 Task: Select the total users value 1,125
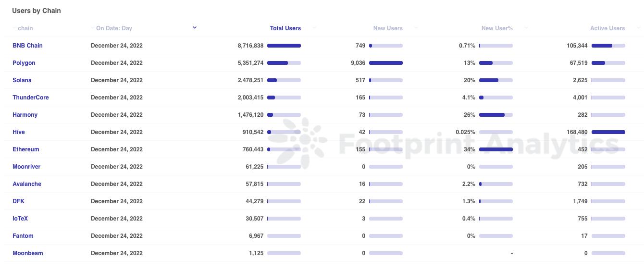[x=256, y=253]
